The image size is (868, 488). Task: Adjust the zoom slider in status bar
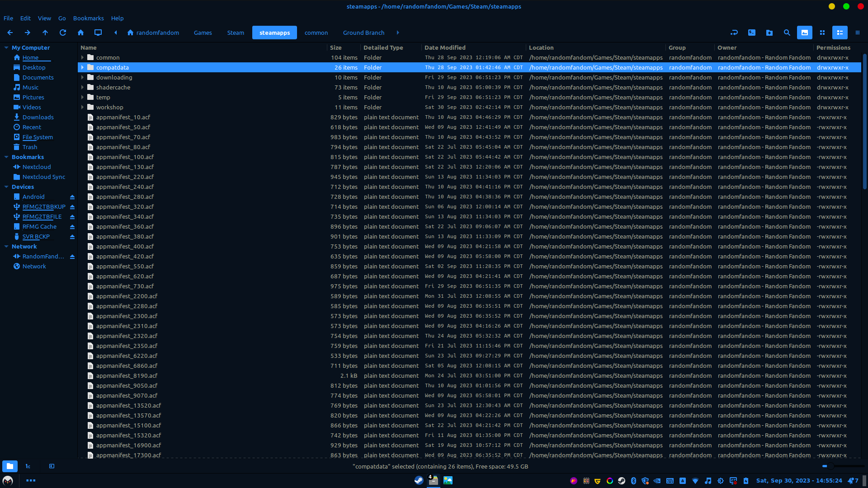point(830,466)
